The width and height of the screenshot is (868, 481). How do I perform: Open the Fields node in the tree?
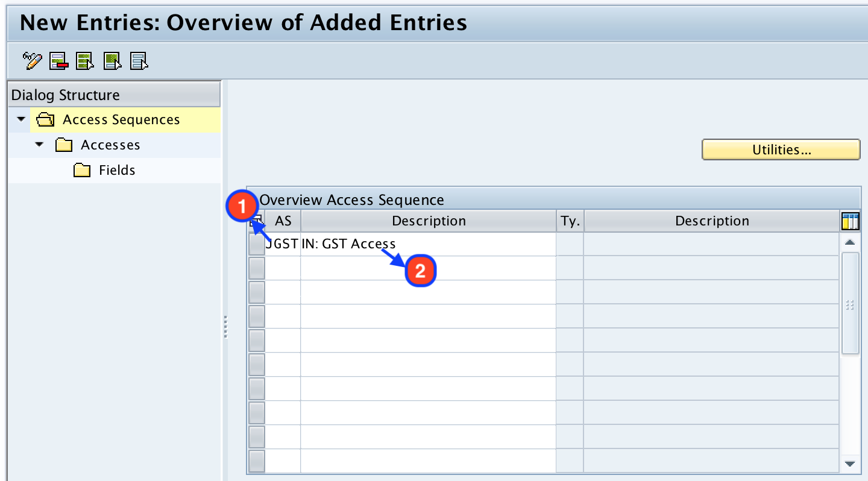click(117, 171)
